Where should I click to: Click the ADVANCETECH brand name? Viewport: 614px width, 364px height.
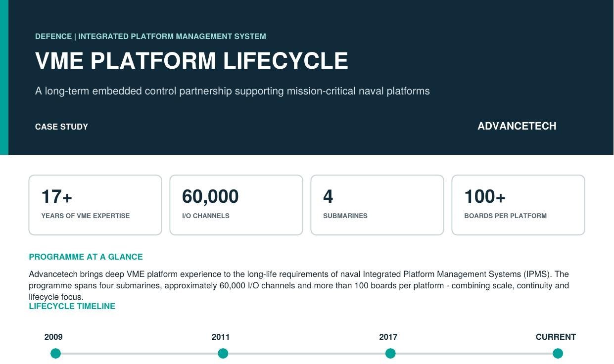pyautogui.click(x=517, y=126)
